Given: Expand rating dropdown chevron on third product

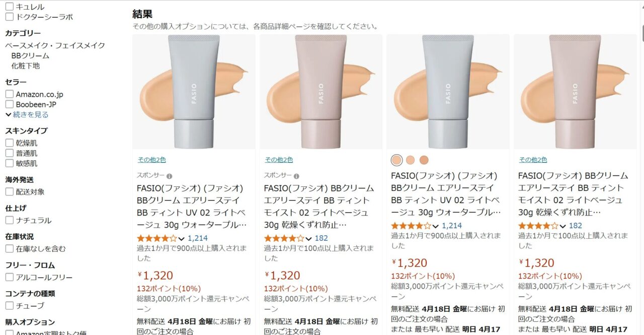Looking at the screenshot, I should 436,226.
